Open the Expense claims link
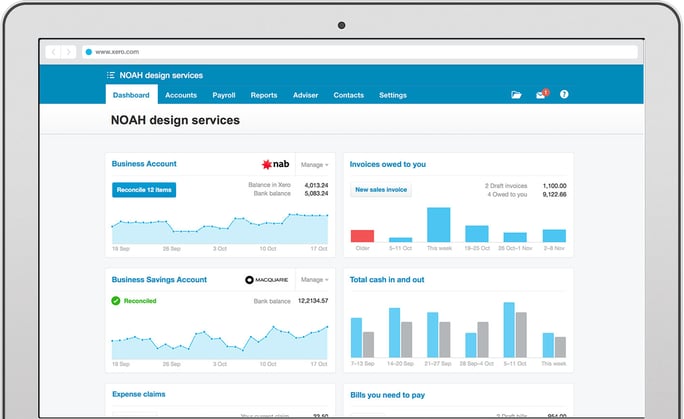Viewport: 684px width, 419px height. (x=139, y=394)
